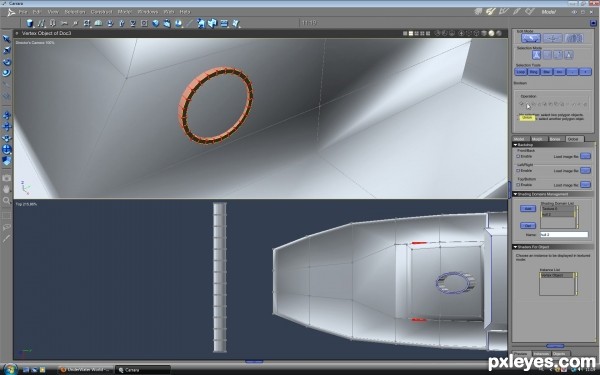Collapse the Shading Domains Management section

click(515, 194)
